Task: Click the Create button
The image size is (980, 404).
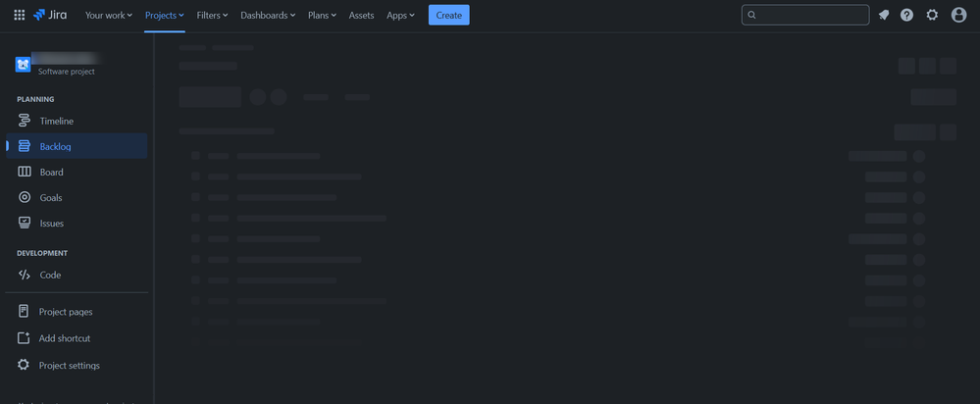Action: 448,15
